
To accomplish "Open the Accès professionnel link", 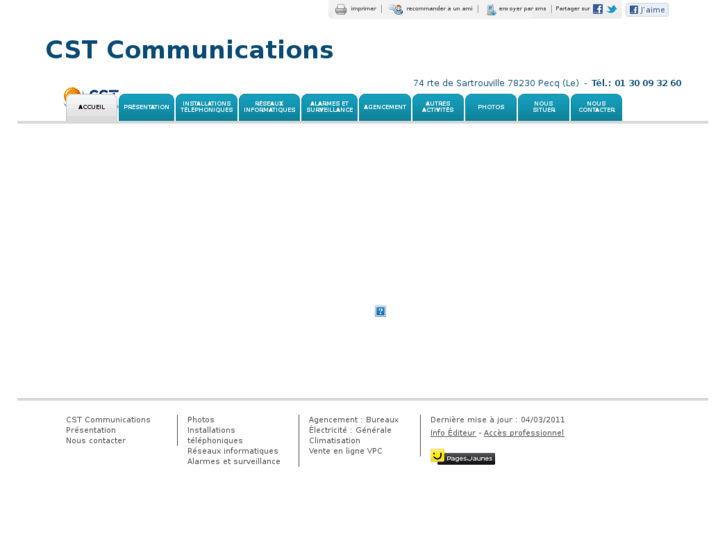I will pyautogui.click(x=524, y=433).
